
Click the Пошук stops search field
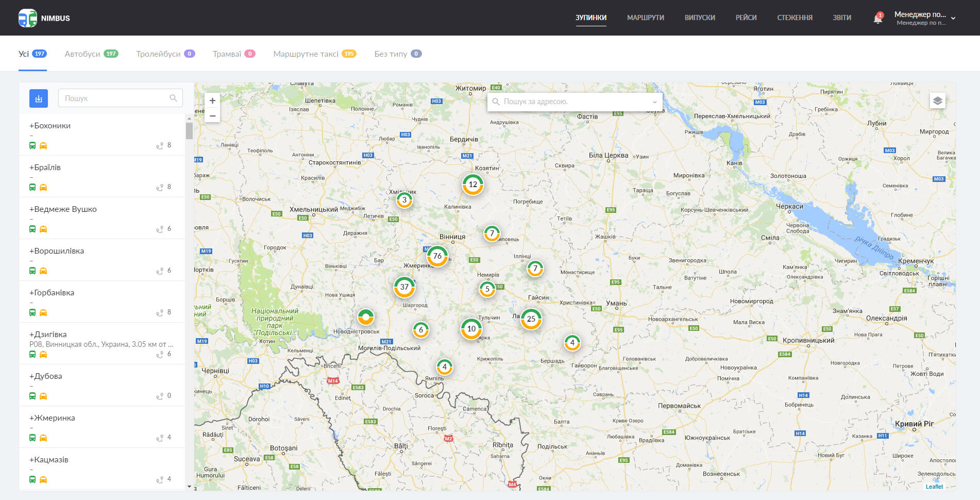click(116, 98)
